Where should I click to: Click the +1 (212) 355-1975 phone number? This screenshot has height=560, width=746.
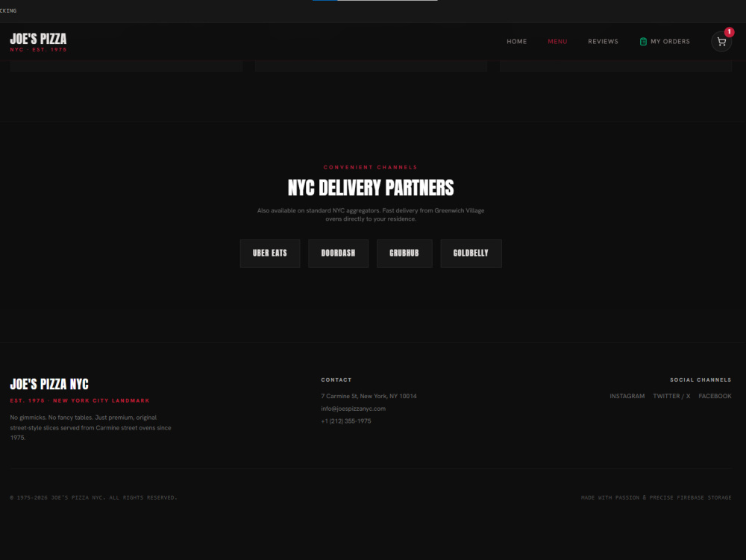pyautogui.click(x=346, y=421)
